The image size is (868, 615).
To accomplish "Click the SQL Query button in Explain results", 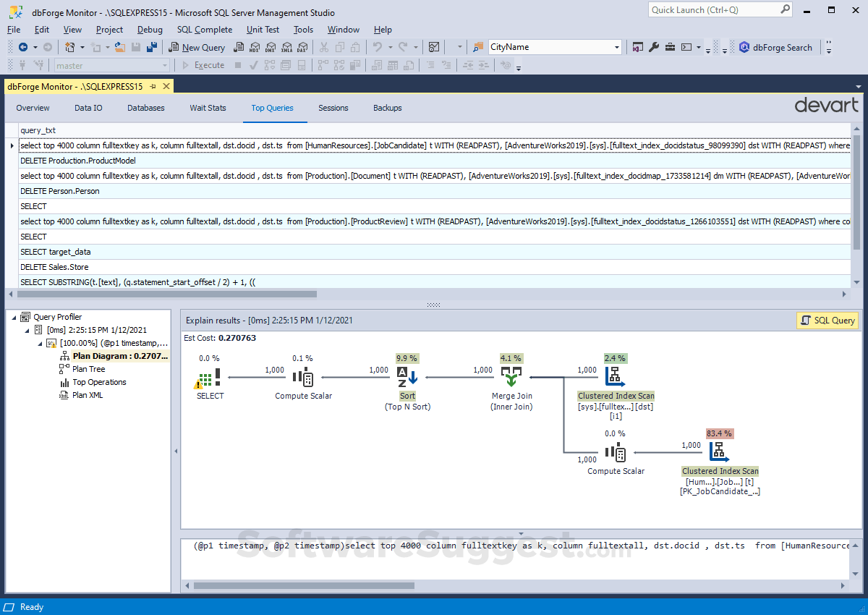I will click(827, 320).
